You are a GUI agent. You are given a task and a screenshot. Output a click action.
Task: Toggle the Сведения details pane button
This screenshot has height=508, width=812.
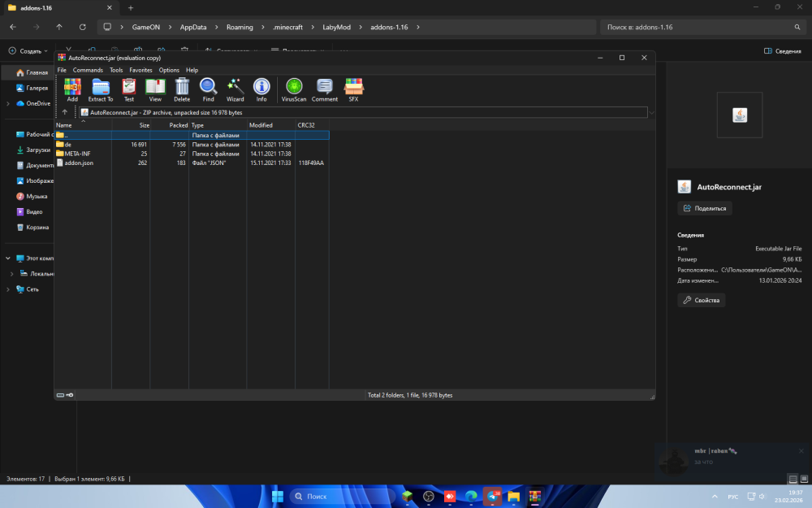(783, 50)
